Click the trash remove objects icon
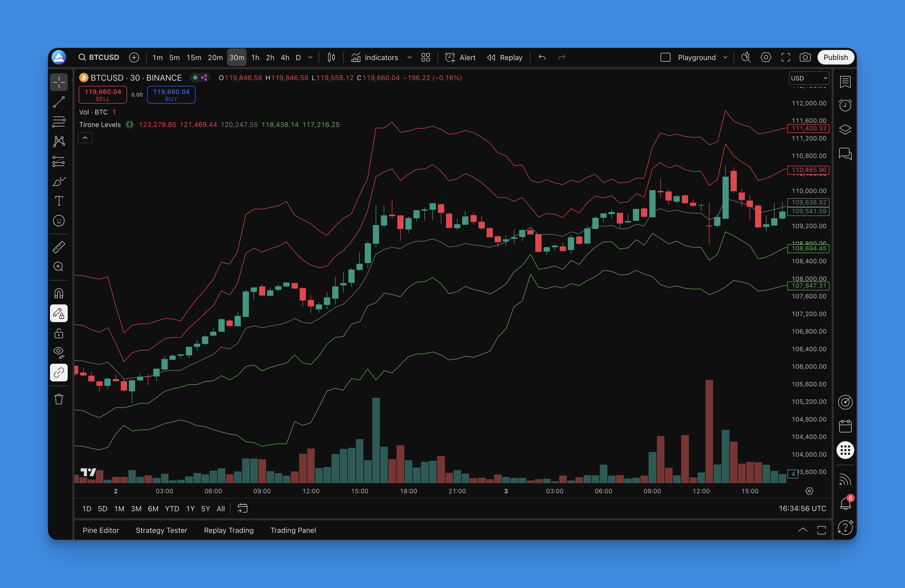This screenshot has height=588, width=905. click(59, 399)
